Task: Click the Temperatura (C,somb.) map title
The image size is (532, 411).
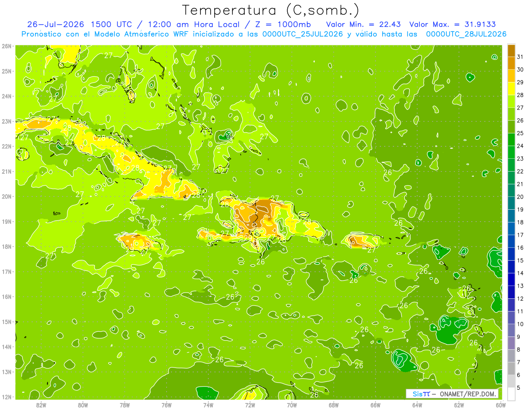Action: (x=271, y=10)
